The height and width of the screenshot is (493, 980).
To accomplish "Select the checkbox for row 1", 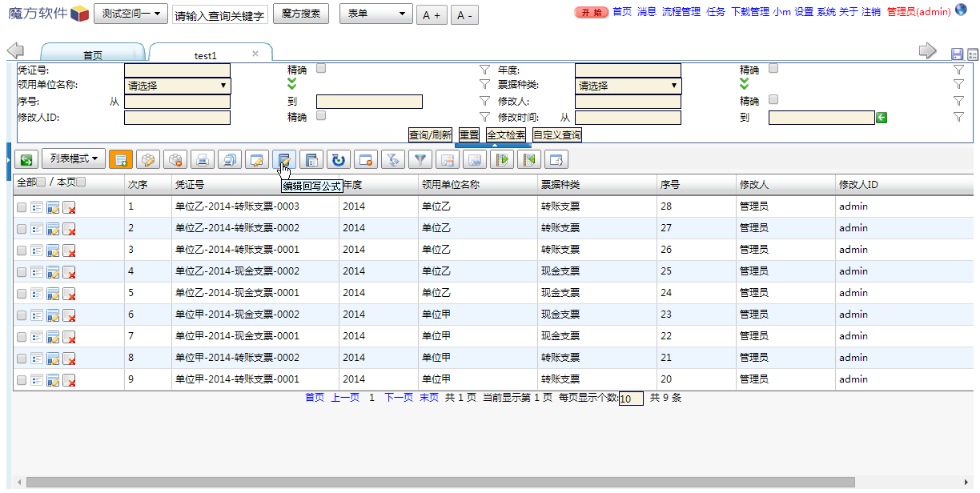I will coord(22,207).
